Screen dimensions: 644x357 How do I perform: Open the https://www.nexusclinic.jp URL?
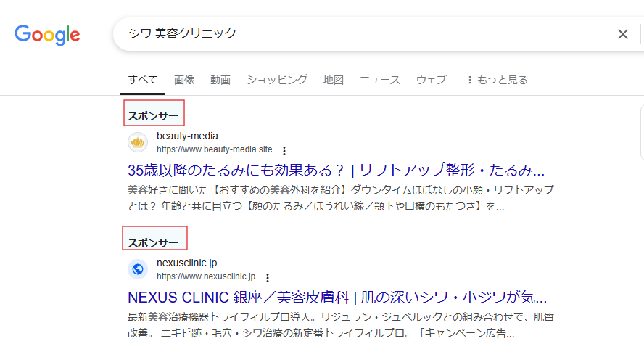tap(206, 276)
